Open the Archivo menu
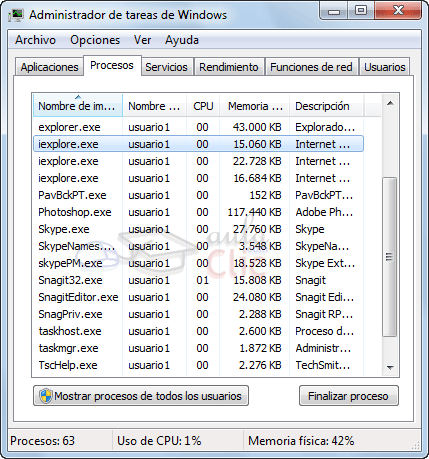Viewport: 429px width, 459px height. click(x=35, y=40)
